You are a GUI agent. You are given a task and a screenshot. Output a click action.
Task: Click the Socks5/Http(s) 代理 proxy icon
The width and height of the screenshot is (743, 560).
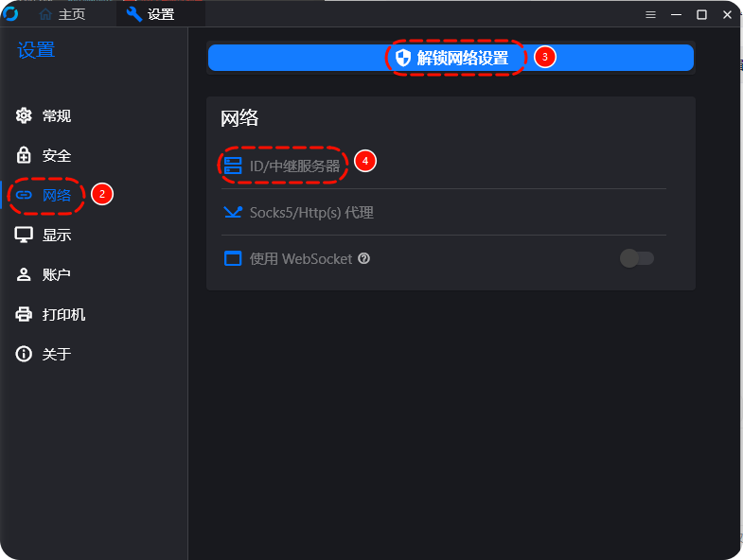(233, 212)
